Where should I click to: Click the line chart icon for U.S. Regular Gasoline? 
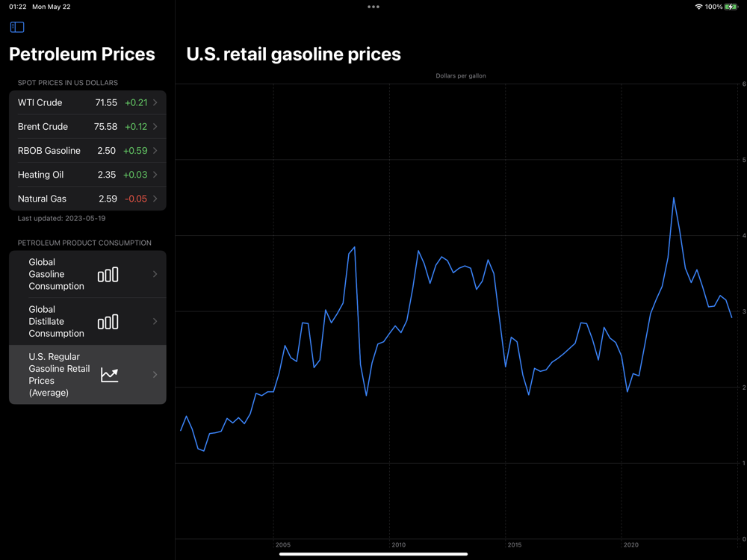[x=109, y=375]
